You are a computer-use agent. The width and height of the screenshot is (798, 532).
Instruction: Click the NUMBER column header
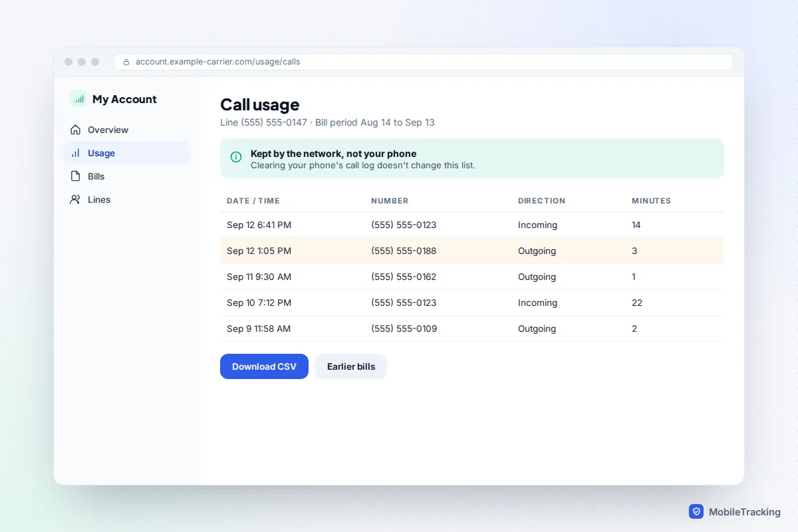pos(390,201)
